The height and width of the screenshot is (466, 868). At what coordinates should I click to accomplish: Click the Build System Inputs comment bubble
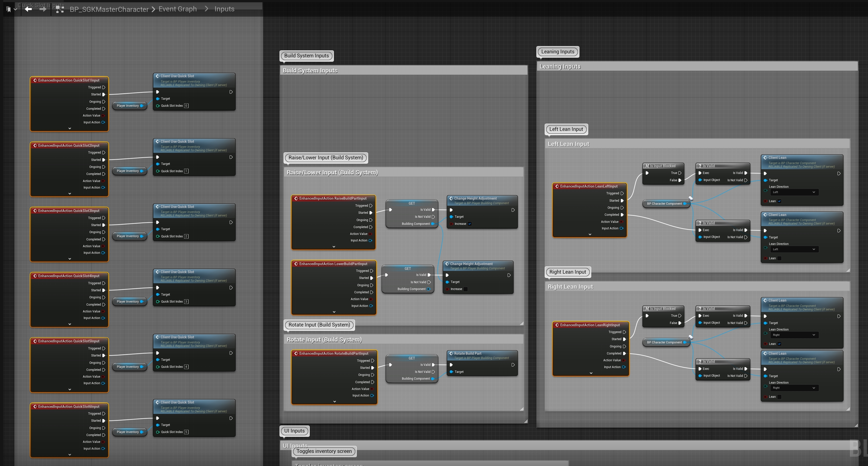(306, 56)
